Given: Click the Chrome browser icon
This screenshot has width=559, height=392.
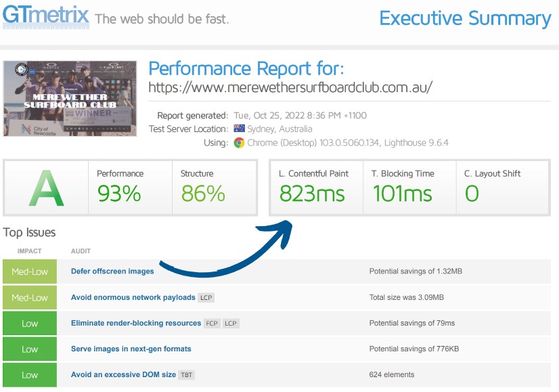Looking at the screenshot, I should [x=239, y=143].
